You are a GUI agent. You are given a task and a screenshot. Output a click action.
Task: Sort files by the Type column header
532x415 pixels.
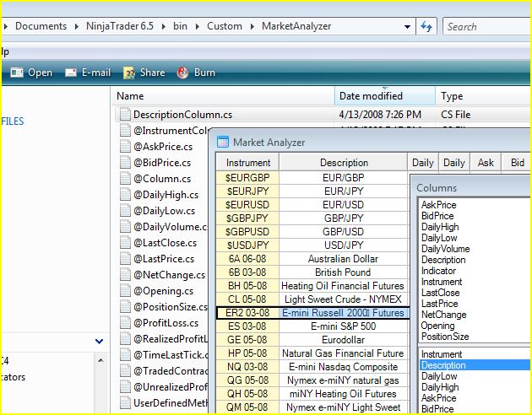(x=484, y=96)
